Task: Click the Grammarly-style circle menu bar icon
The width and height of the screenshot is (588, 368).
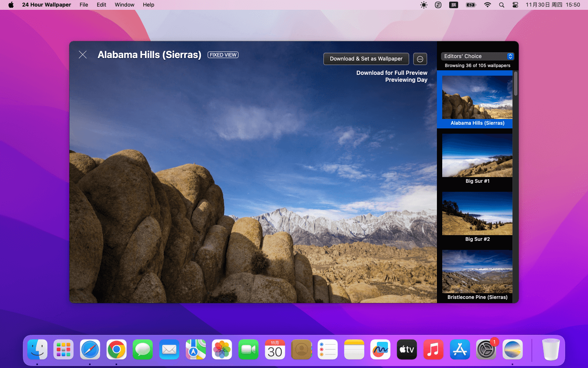Action: [438, 5]
